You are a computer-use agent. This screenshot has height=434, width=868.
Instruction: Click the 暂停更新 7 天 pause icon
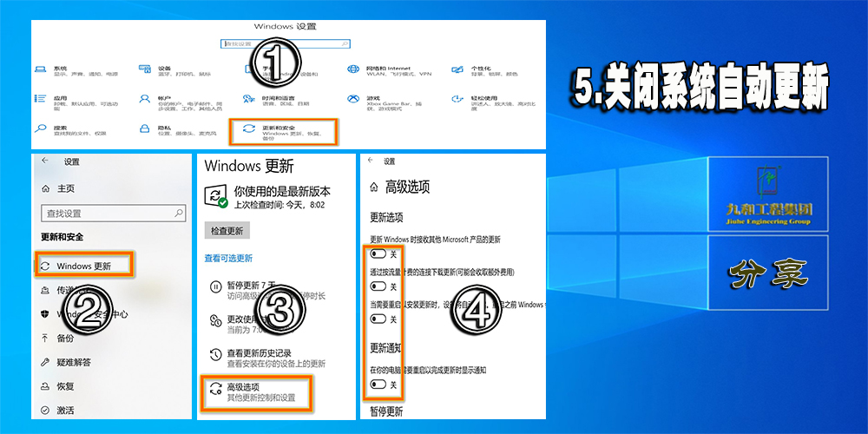coord(215,286)
